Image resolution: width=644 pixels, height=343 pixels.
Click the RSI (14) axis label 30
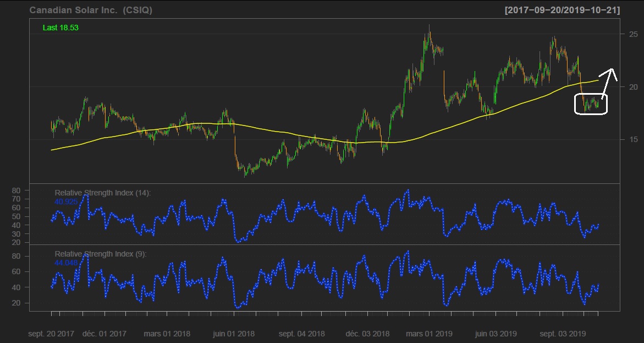16,233
